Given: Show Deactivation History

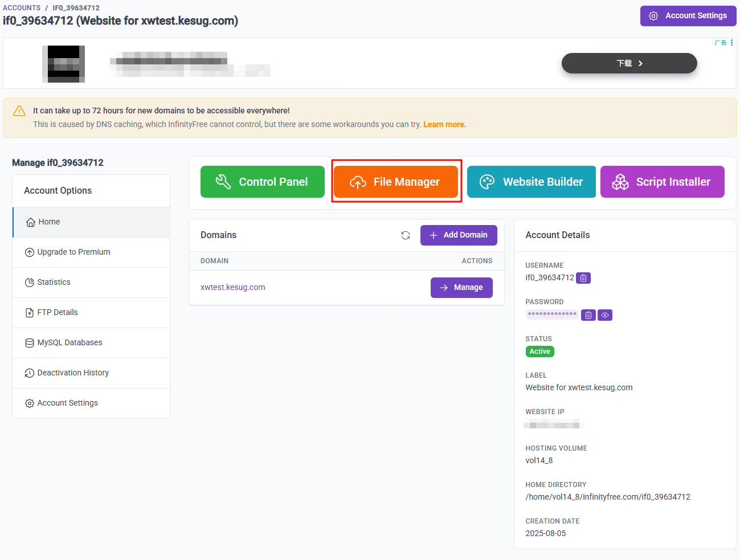Looking at the screenshot, I should 73,373.
